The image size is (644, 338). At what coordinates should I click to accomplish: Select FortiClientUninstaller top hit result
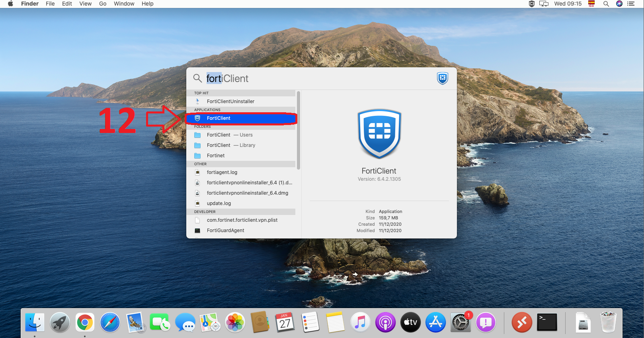click(230, 102)
